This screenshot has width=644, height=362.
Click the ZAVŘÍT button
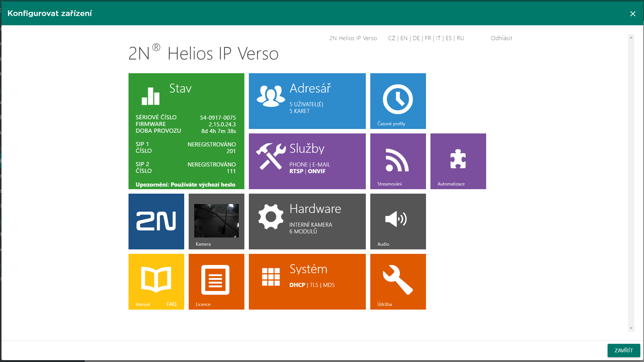[x=624, y=350]
